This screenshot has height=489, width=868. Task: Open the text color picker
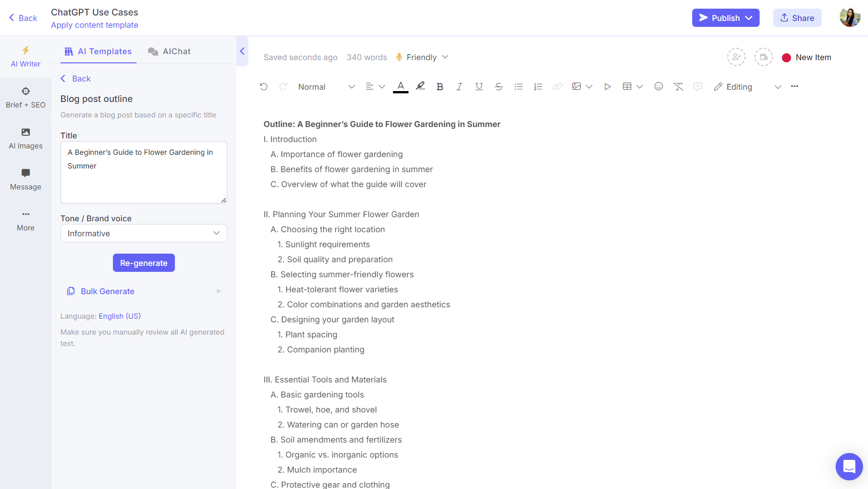pos(400,87)
